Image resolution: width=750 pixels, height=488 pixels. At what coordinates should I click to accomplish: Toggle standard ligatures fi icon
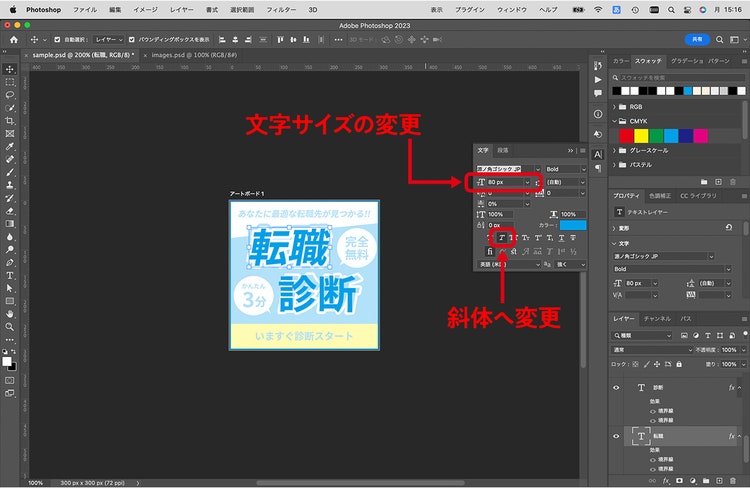pos(490,251)
